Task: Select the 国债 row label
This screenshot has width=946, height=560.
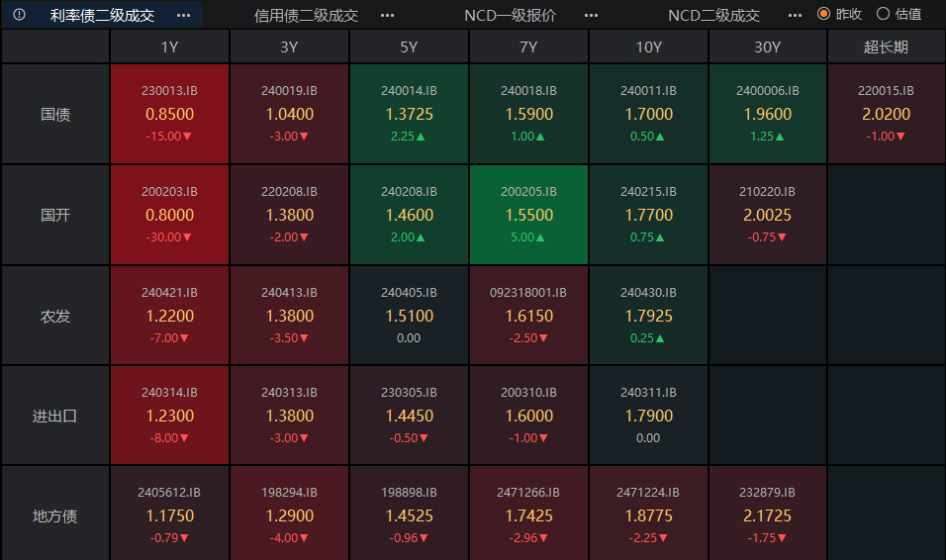Action: (55, 115)
